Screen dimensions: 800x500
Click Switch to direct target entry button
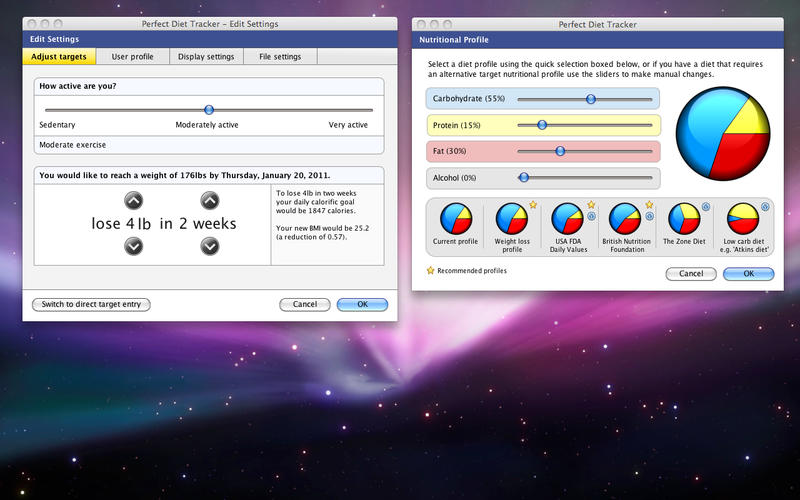pos(91,304)
